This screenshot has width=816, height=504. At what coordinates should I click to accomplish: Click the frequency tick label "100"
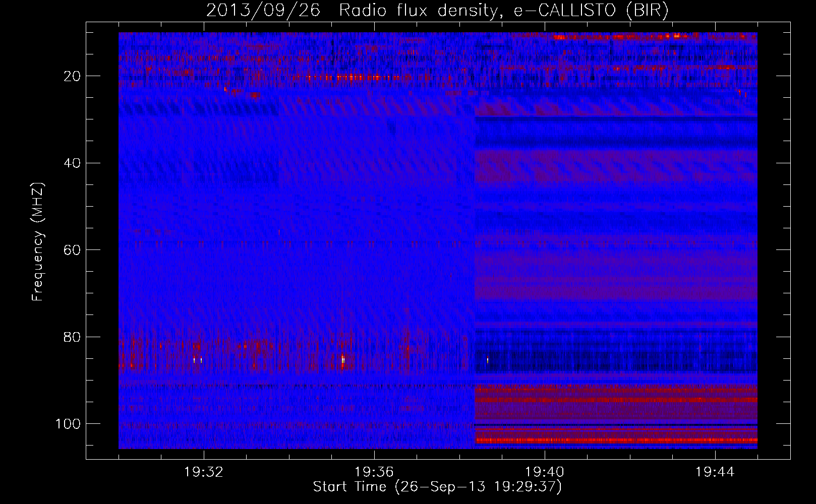[x=68, y=423]
